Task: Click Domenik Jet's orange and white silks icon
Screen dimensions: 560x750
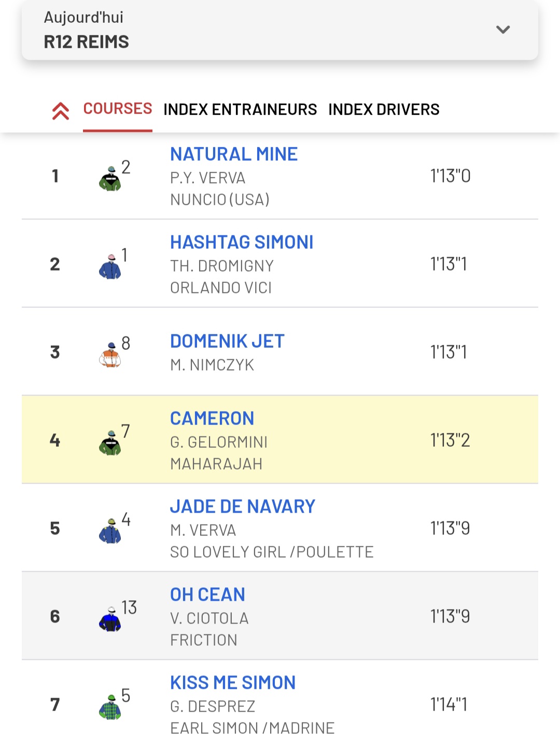Action: 110,355
